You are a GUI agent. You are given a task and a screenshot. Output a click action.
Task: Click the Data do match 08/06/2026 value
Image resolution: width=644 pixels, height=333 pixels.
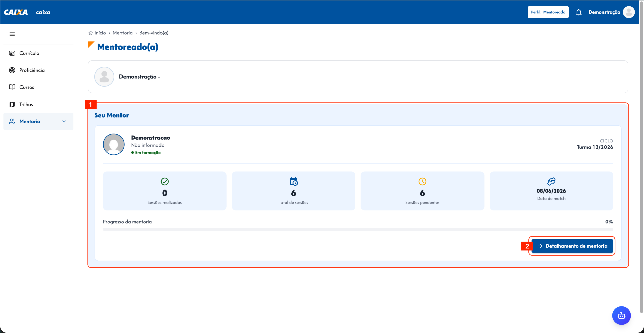coord(551,191)
